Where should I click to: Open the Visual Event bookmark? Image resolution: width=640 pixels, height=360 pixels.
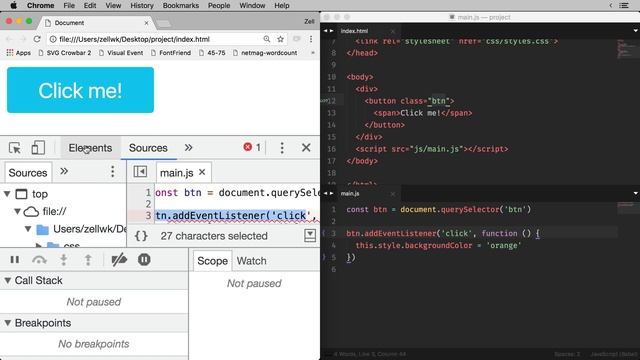tap(121, 53)
